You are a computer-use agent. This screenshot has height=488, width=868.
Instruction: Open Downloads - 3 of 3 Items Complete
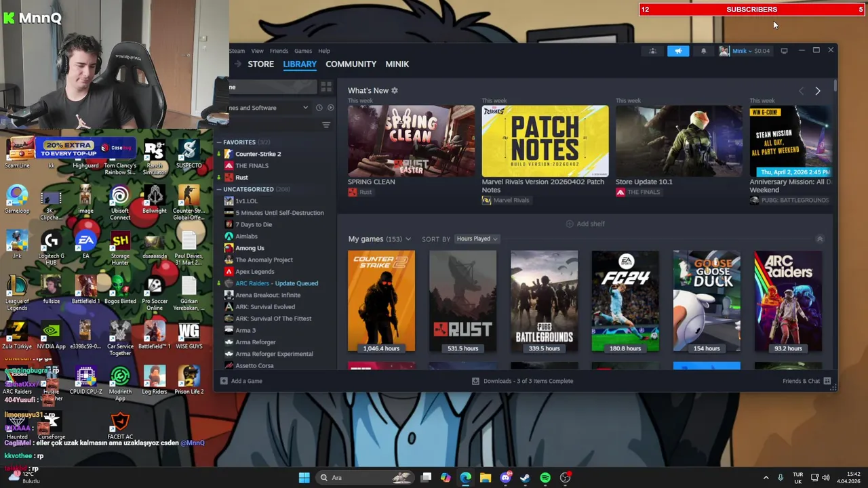(522, 381)
